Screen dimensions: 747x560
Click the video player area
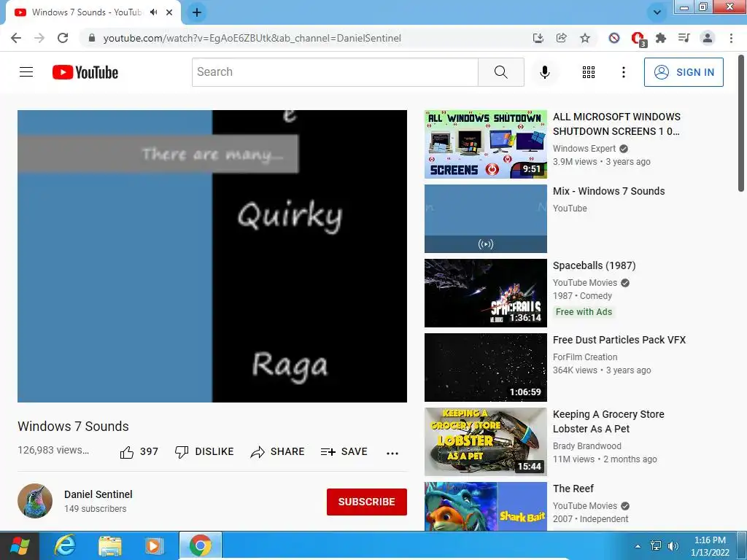[212, 256]
